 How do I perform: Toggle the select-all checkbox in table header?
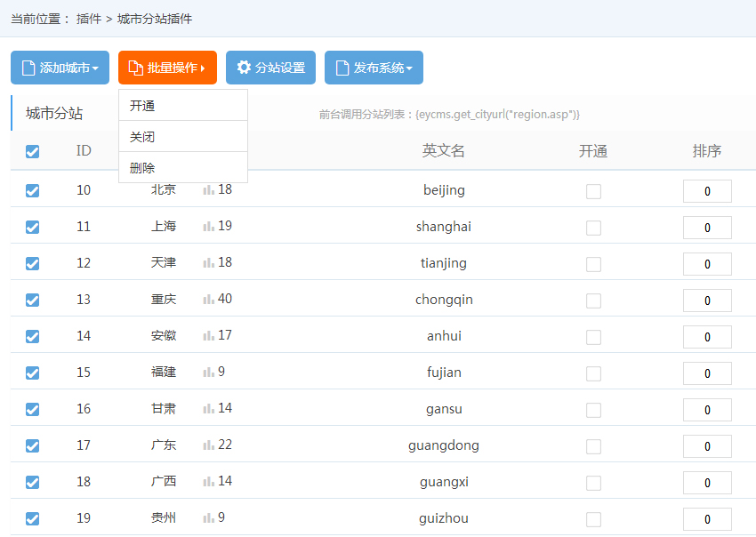pyautogui.click(x=33, y=152)
